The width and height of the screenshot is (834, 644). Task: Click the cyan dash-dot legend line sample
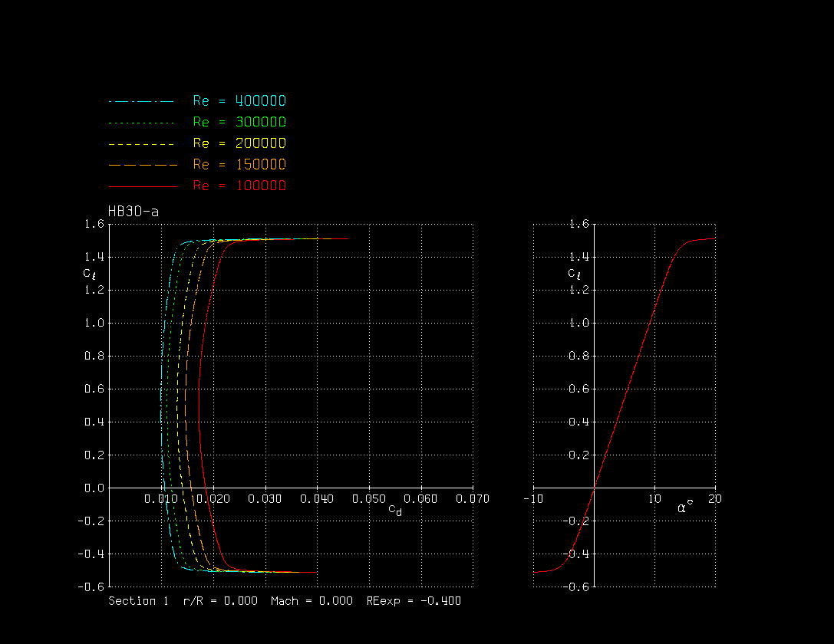coord(142,101)
